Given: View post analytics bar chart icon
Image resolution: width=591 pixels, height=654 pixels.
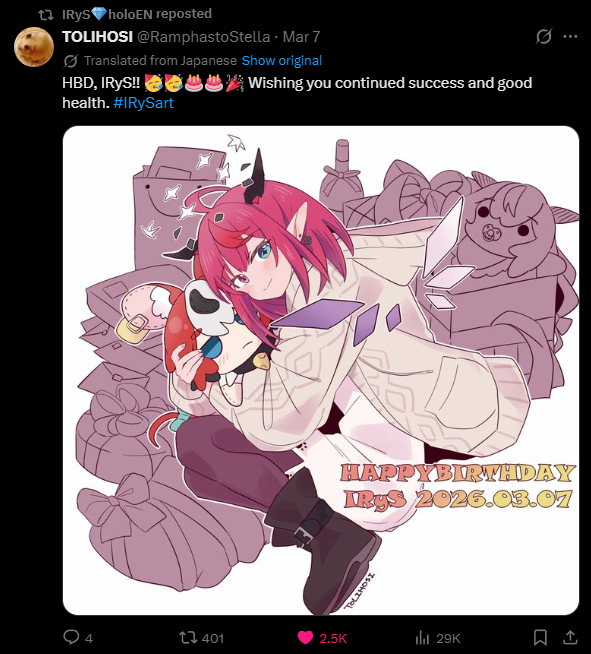Looking at the screenshot, I should point(422,637).
